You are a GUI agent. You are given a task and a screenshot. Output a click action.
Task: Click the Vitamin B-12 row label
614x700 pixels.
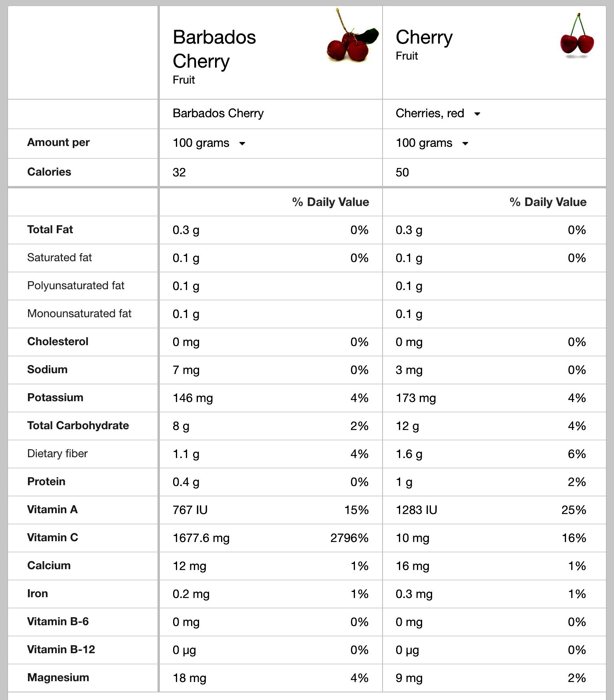pos(61,650)
